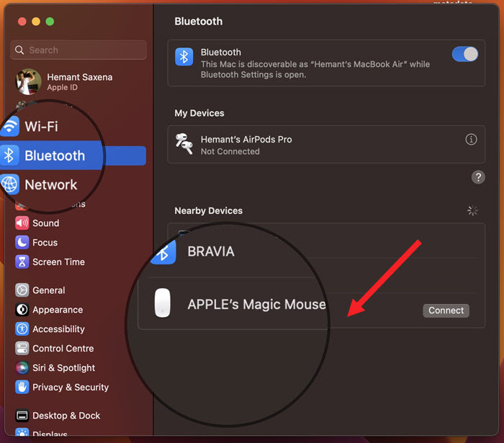Minimize the System Settings window
The height and width of the screenshot is (443, 504).
point(36,22)
